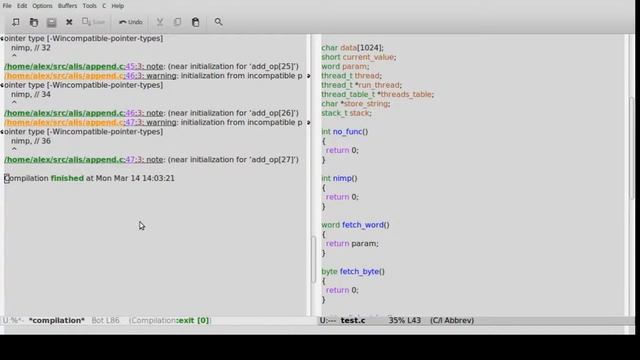Click test.c buffer name in mode line
The width and height of the screenshot is (640, 360).
pos(353,320)
